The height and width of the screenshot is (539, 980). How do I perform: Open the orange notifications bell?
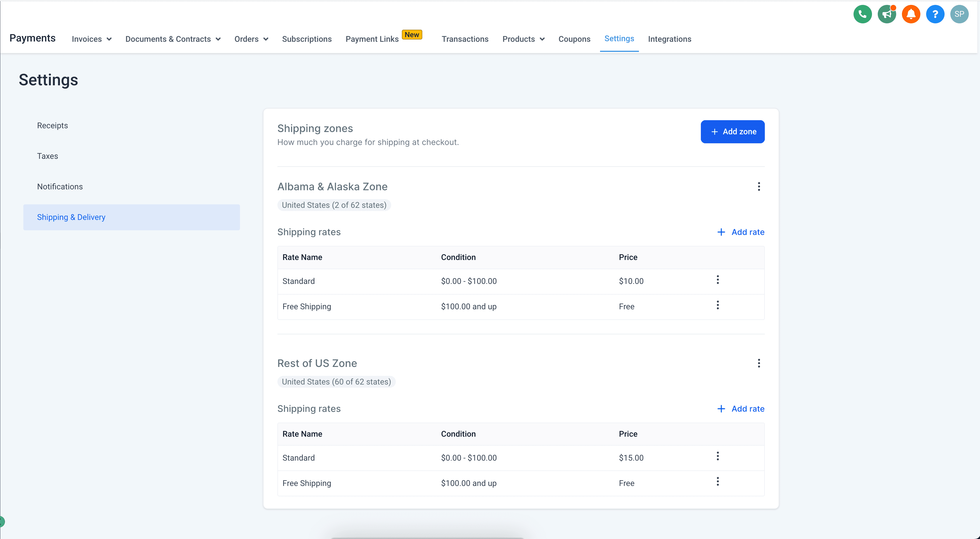911,14
